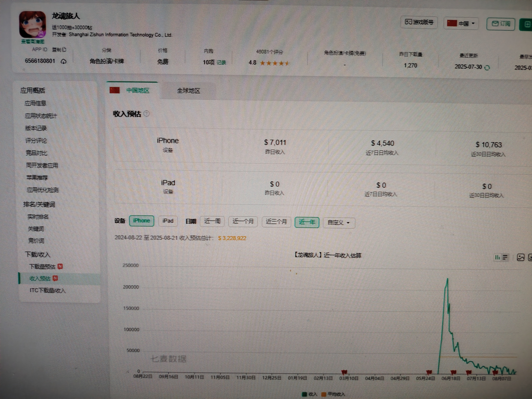
Task: Click the red flag marker near 06月18日
Action: [453, 372]
